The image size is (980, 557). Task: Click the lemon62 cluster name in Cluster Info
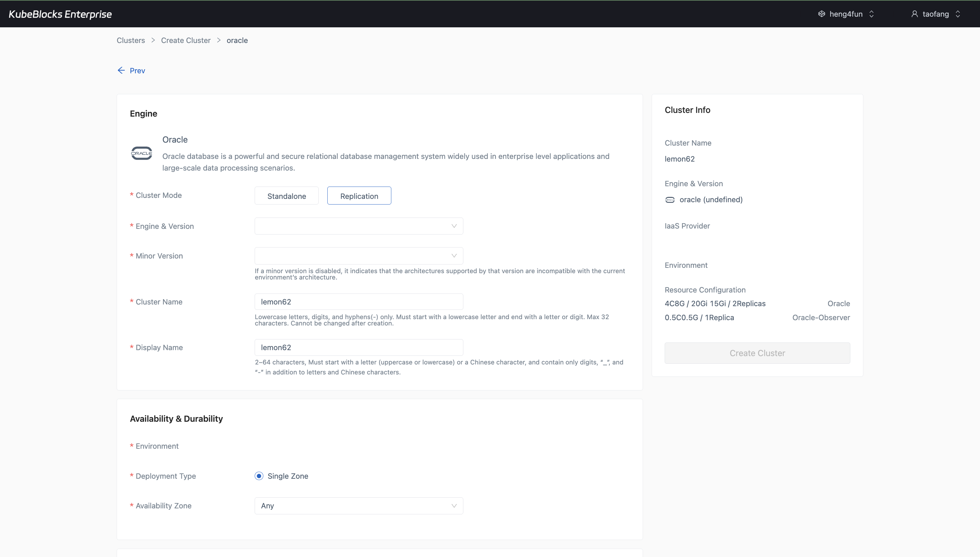point(680,159)
